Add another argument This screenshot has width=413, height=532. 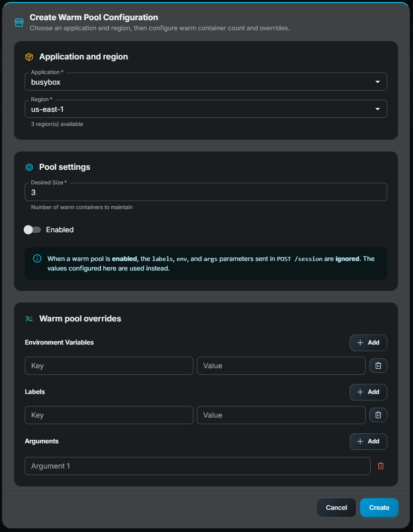(368, 441)
